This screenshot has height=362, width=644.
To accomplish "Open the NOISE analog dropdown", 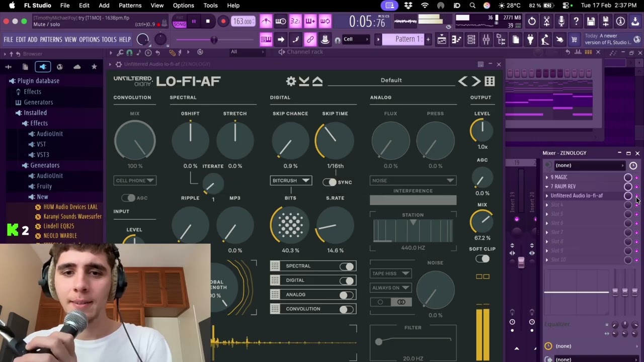I will 413,180.
